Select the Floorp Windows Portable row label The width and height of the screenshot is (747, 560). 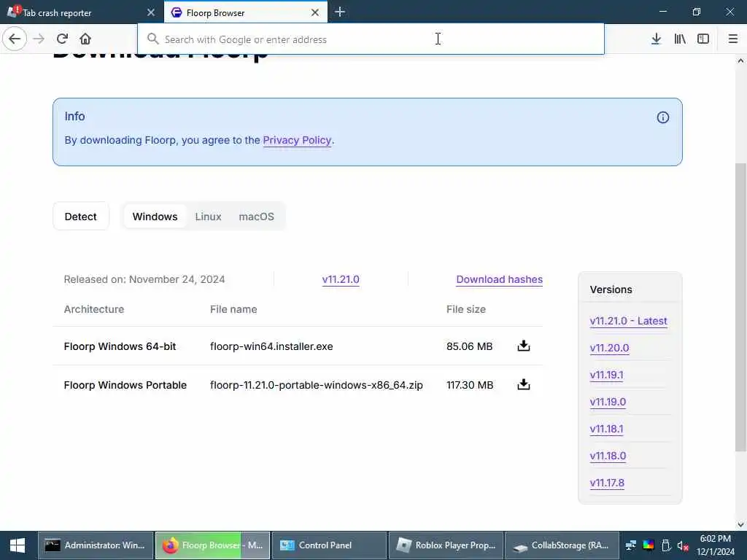tap(125, 385)
